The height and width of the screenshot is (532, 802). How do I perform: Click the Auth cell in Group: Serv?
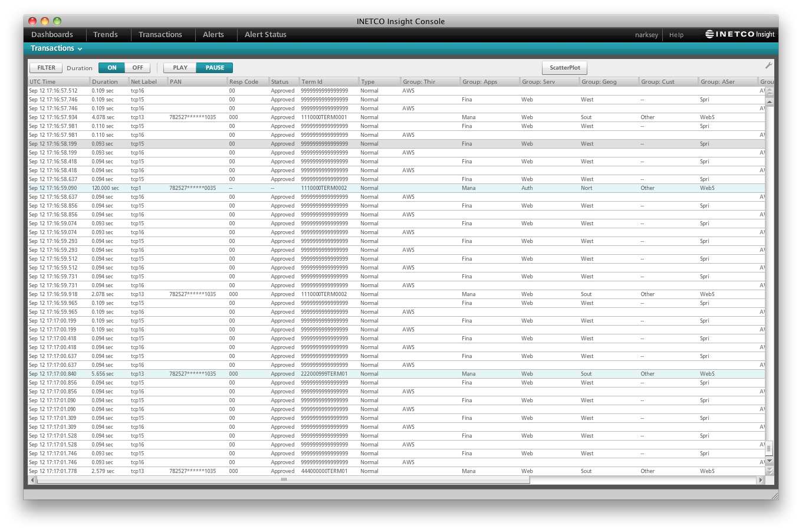pos(527,188)
